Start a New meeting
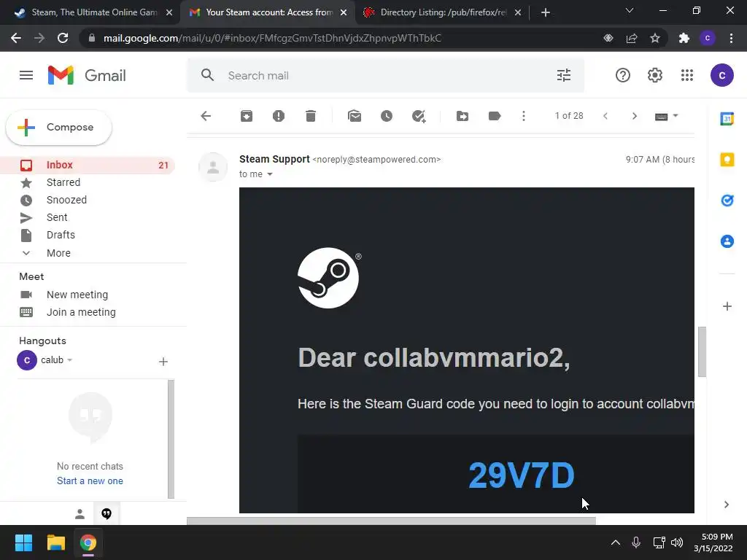Screen dimensions: 747x560 tap(77, 295)
